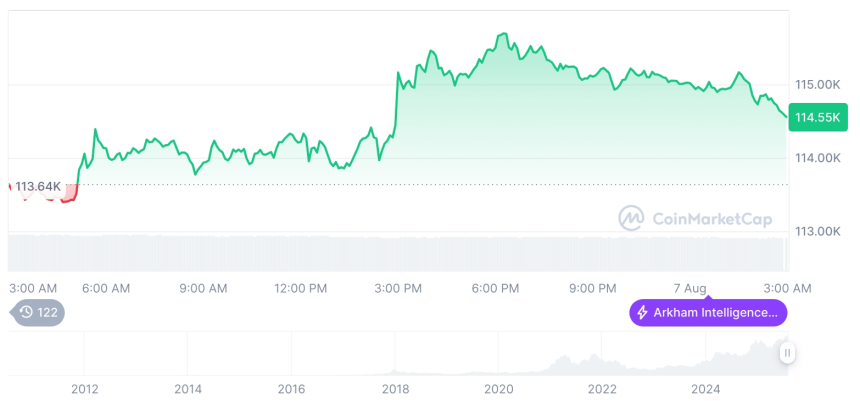Click the CoinMarketCap logo watermark icon

(631, 217)
